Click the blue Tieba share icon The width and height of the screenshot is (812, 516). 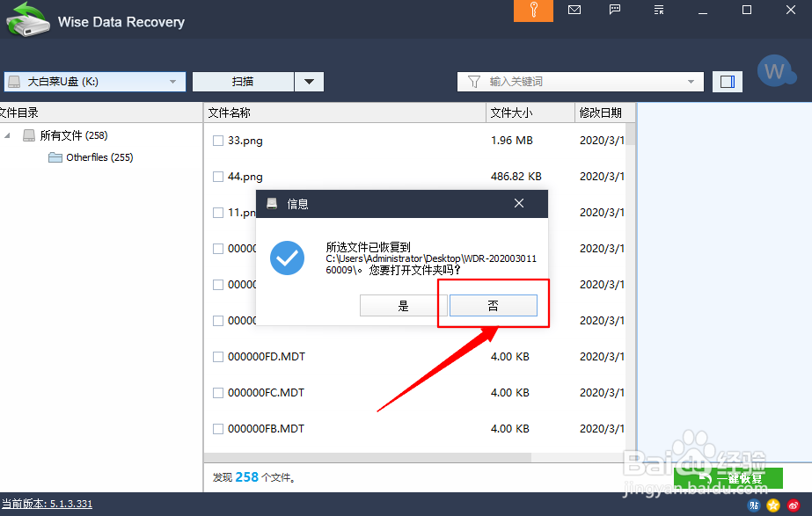[754, 505]
